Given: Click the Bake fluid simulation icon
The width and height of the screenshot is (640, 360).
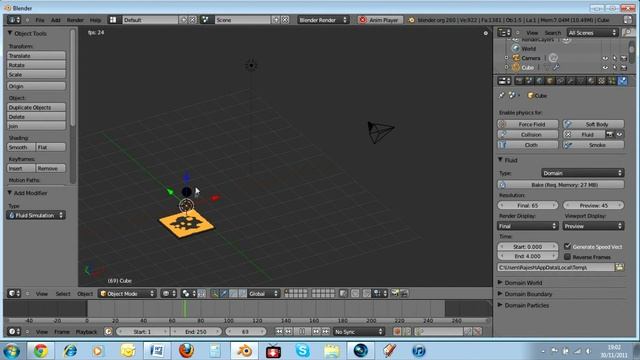Looking at the screenshot, I should tap(502, 185).
